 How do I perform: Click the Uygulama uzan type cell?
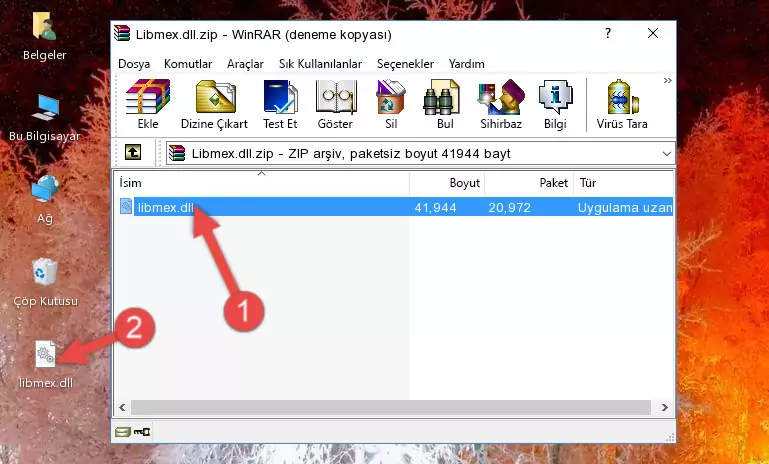click(625, 207)
